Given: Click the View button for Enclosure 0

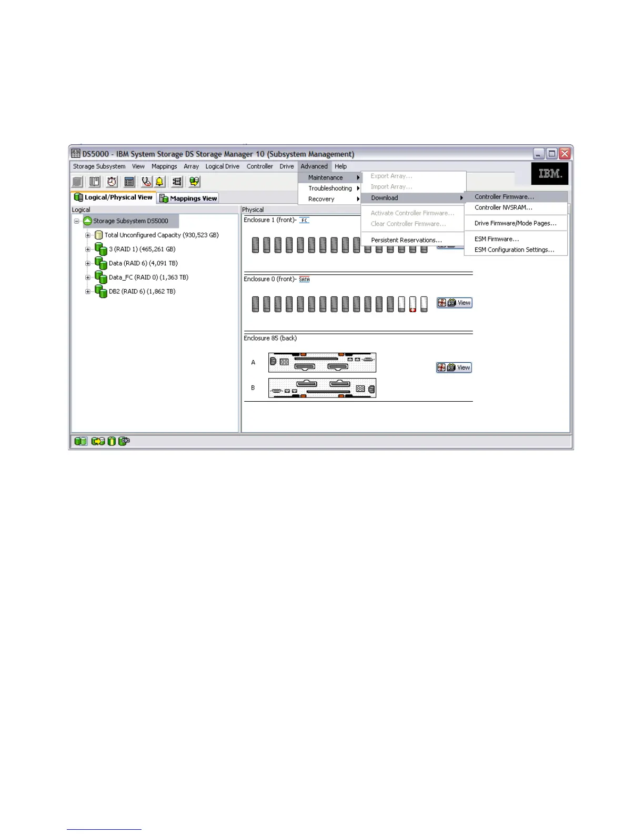Looking at the screenshot, I should click(x=455, y=303).
